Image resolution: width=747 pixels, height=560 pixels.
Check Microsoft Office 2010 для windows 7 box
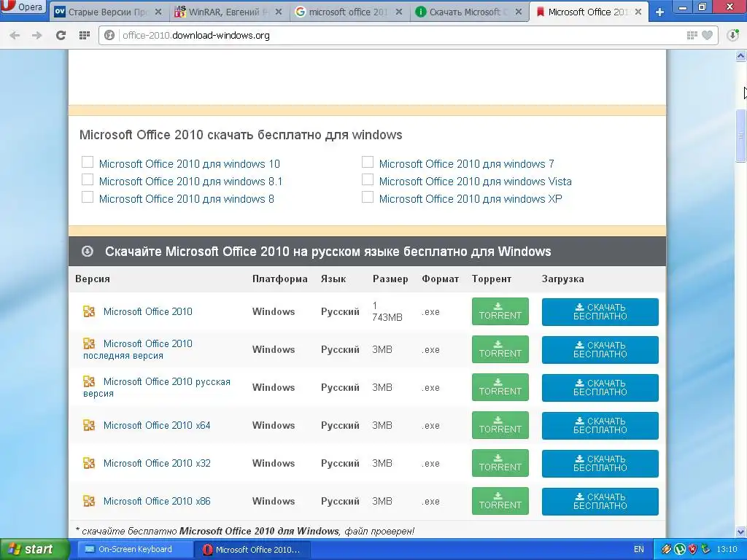coord(368,162)
